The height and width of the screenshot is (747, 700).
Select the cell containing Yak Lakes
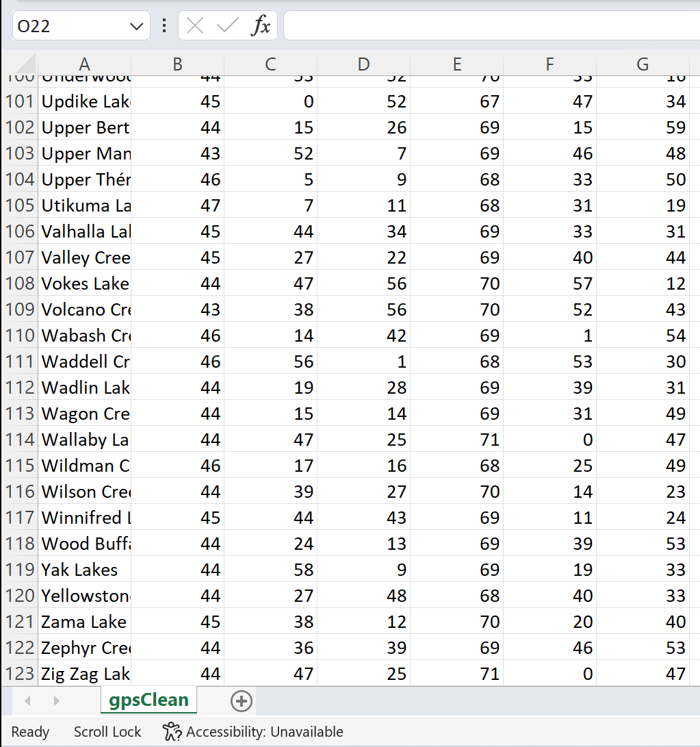pyautogui.click(x=84, y=569)
